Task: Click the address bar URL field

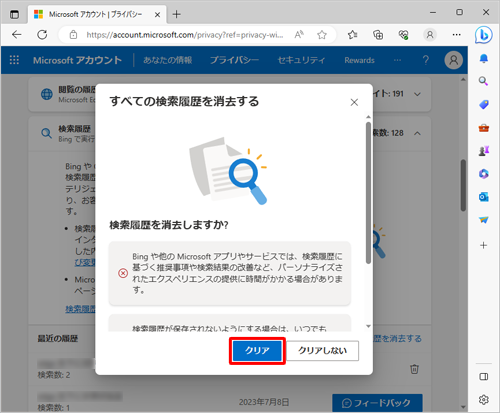Action: [184, 35]
